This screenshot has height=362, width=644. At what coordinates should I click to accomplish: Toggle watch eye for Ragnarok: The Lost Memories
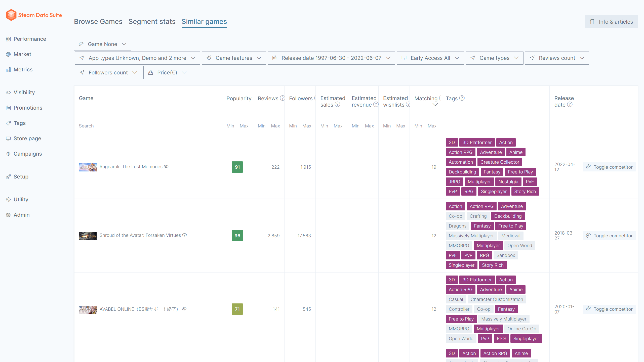click(x=166, y=166)
